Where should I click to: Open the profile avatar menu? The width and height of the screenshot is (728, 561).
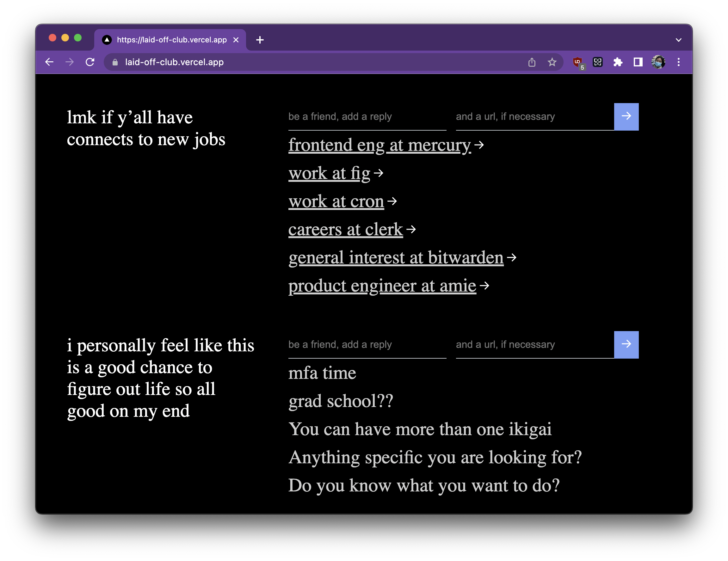point(658,62)
